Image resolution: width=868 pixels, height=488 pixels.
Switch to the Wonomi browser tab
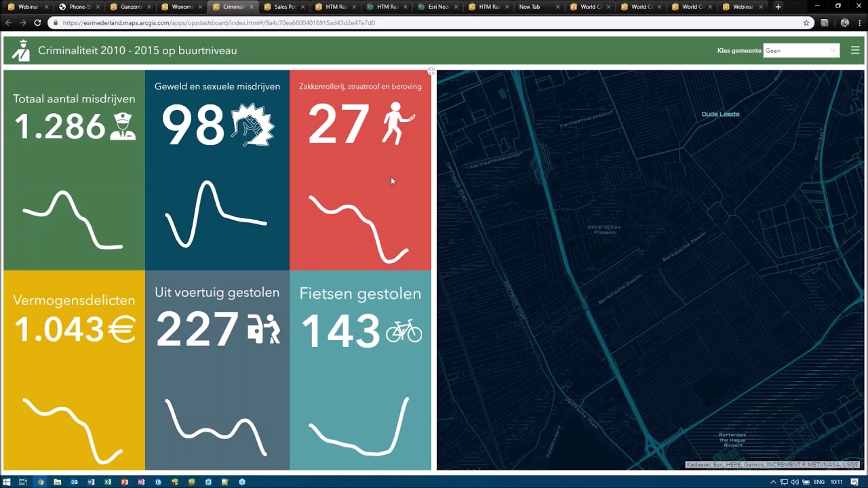(182, 7)
